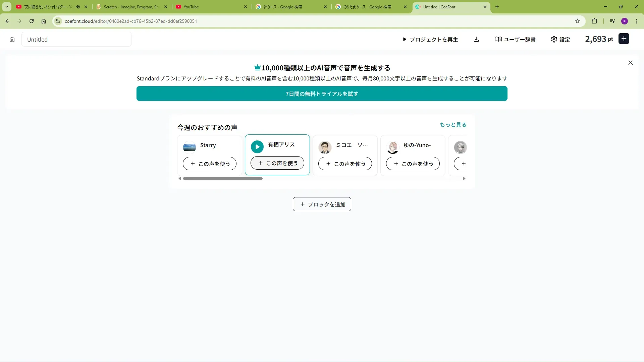Click もっと見る link
The height and width of the screenshot is (362, 644).
453,125
